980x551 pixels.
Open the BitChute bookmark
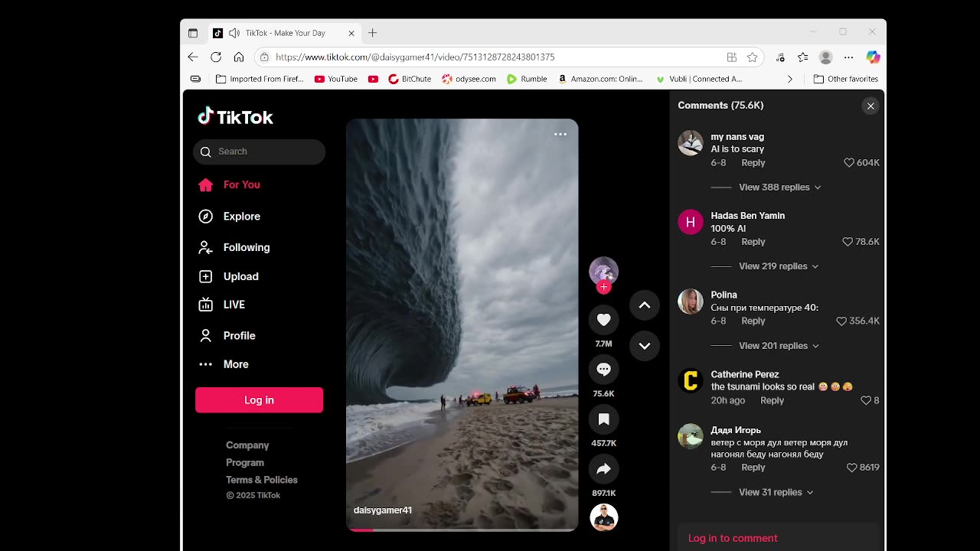(410, 79)
